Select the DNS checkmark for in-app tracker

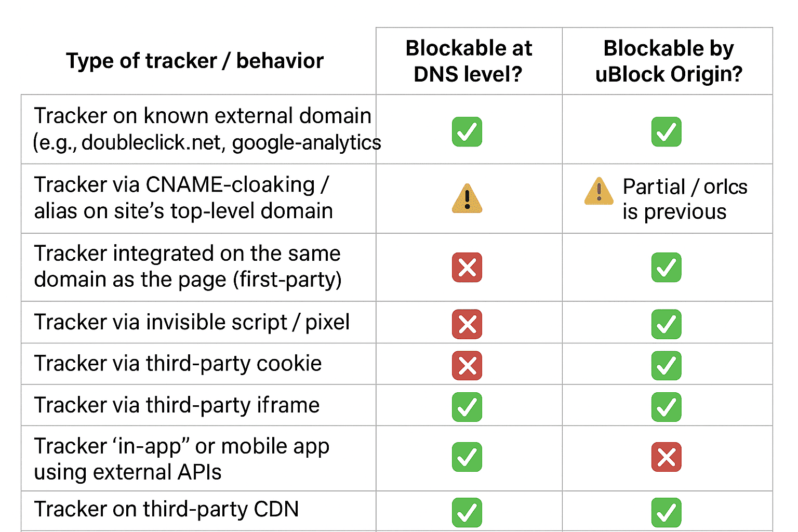pos(467,457)
